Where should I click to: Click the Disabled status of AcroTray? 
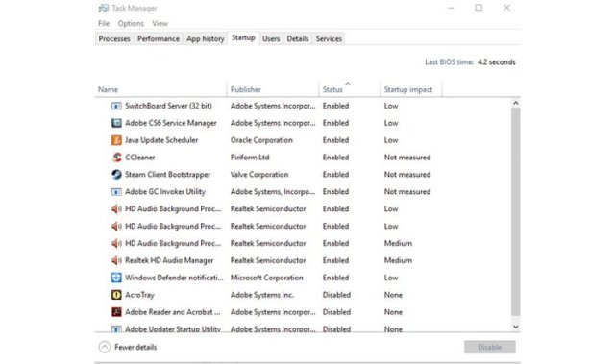tap(336, 295)
